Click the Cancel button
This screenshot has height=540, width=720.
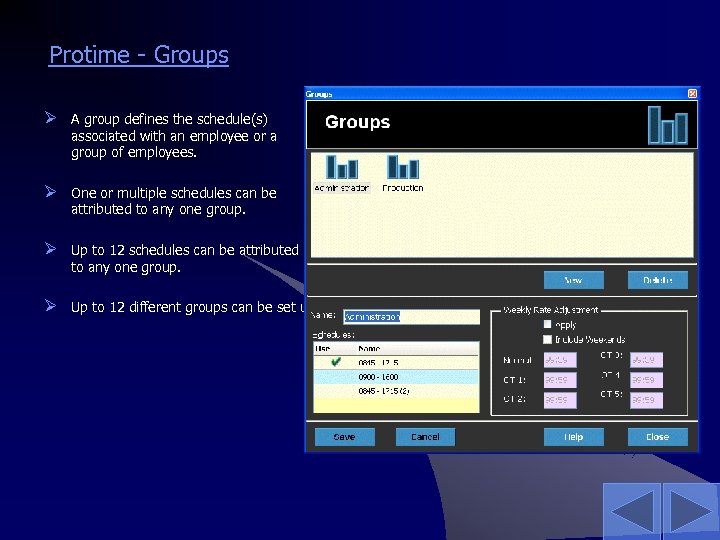[425, 437]
